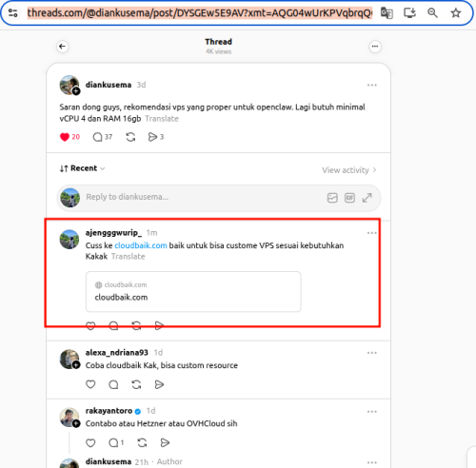Click ajengggwurip_ avatar

[69, 240]
